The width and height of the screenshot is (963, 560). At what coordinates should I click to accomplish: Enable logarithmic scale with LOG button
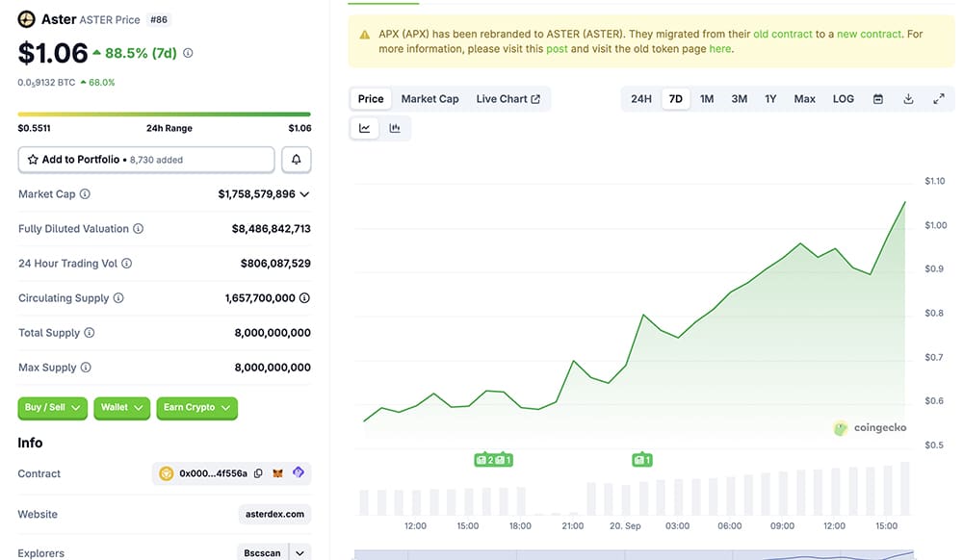(x=843, y=98)
